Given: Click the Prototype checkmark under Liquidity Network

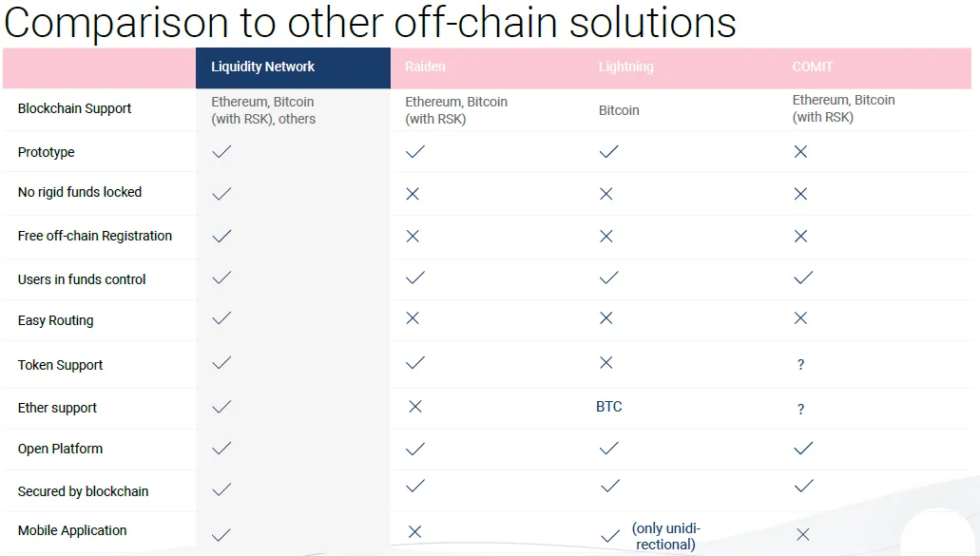Looking at the screenshot, I should point(221,152).
